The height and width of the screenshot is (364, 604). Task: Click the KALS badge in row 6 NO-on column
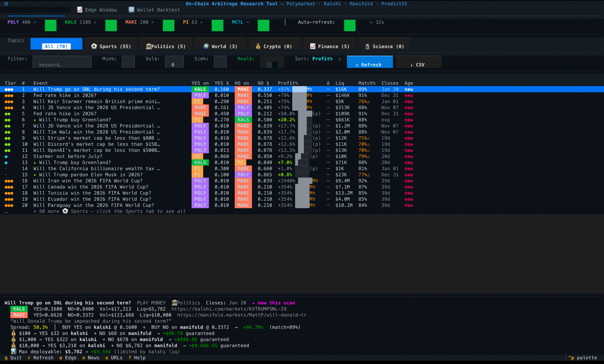click(243, 120)
